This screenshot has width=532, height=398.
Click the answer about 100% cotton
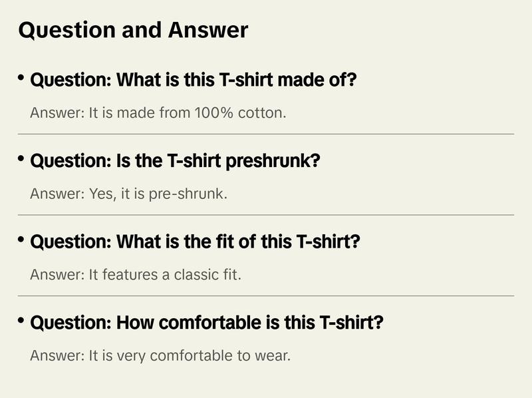[x=158, y=113]
